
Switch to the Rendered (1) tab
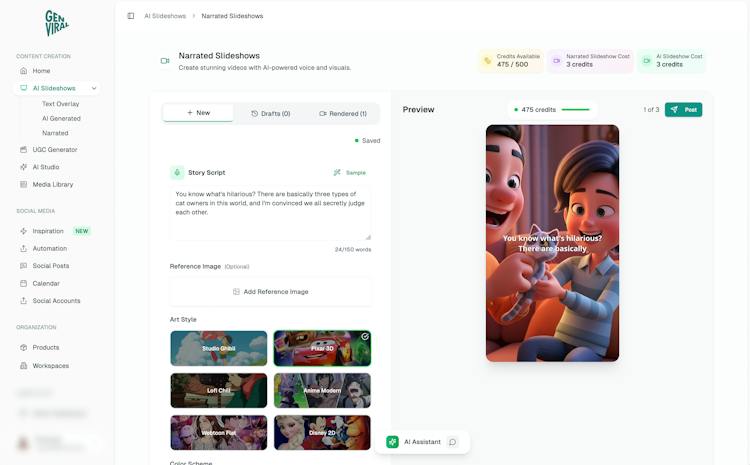click(x=343, y=113)
